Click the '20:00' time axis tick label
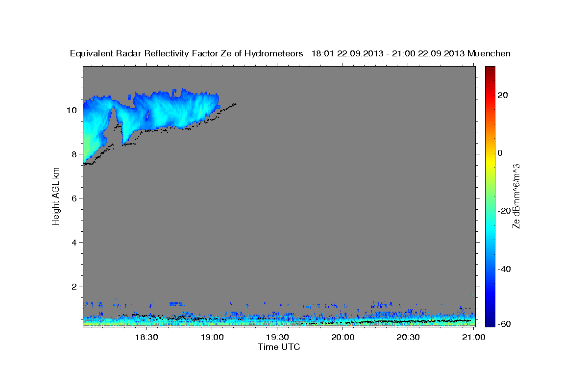The height and width of the screenshot is (392, 588). [x=343, y=338]
